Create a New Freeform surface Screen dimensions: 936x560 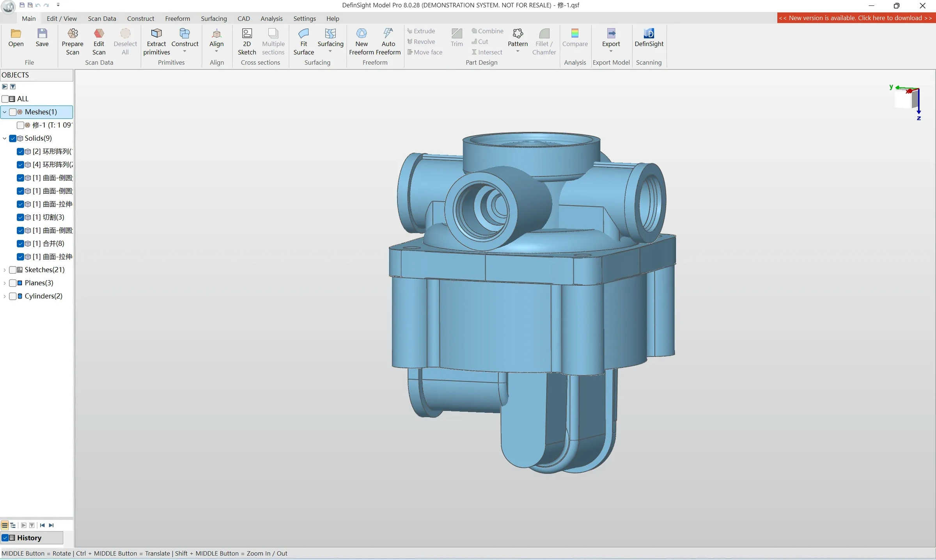coord(362,42)
